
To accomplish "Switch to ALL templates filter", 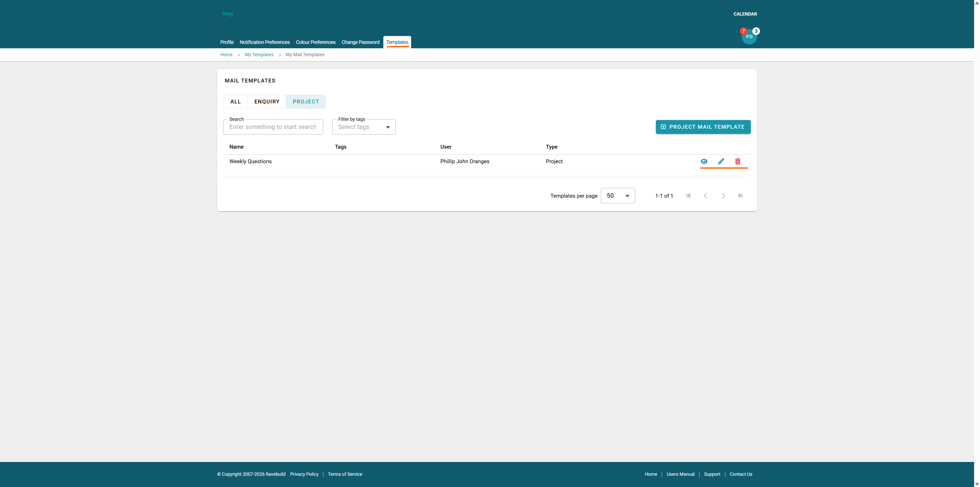I will [236, 102].
